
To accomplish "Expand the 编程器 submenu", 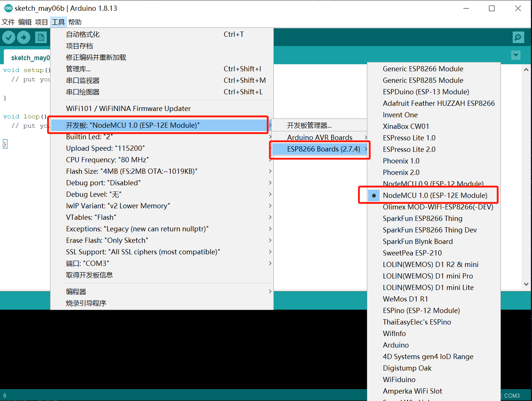I will tap(162, 292).
